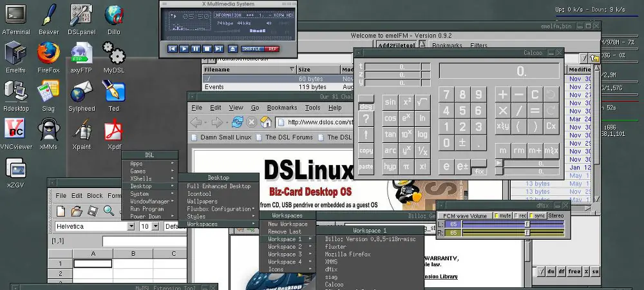Toggle the fix display mode in Calcoo

[x=479, y=168]
